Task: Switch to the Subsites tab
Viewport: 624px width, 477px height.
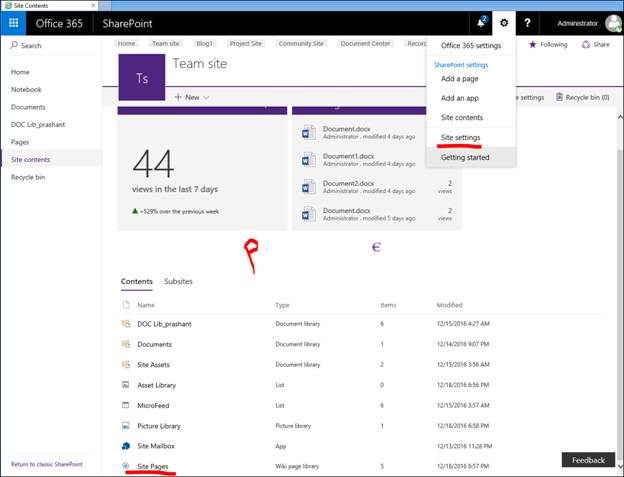Action: (178, 282)
